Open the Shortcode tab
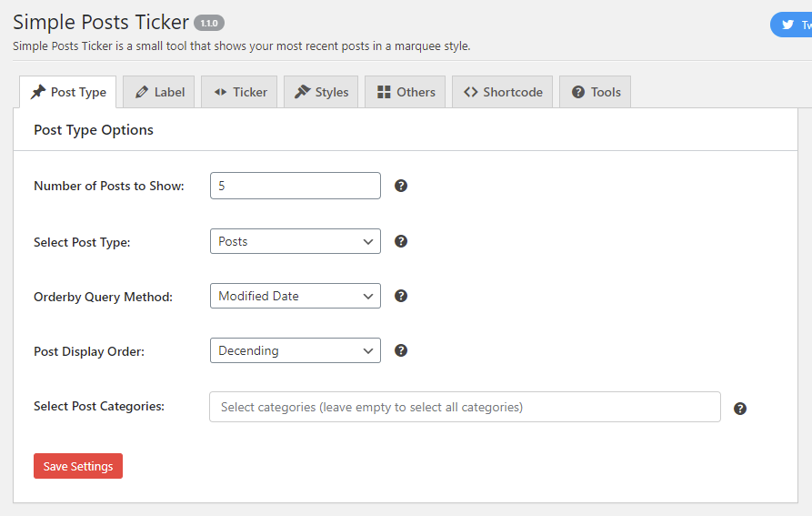This screenshot has height=516, width=812. tap(502, 92)
